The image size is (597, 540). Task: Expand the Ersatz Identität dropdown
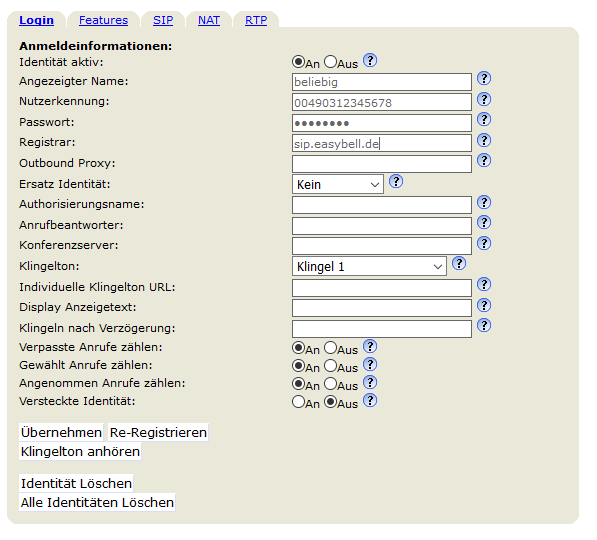pos(338,184)
